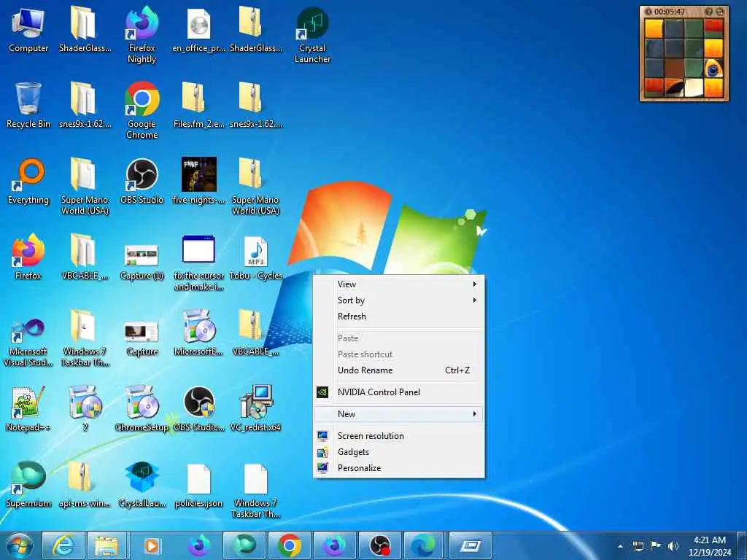This screenshot has width=747, height=560.
Task: Move the brown puzzle tile
Action: point(674,68)
